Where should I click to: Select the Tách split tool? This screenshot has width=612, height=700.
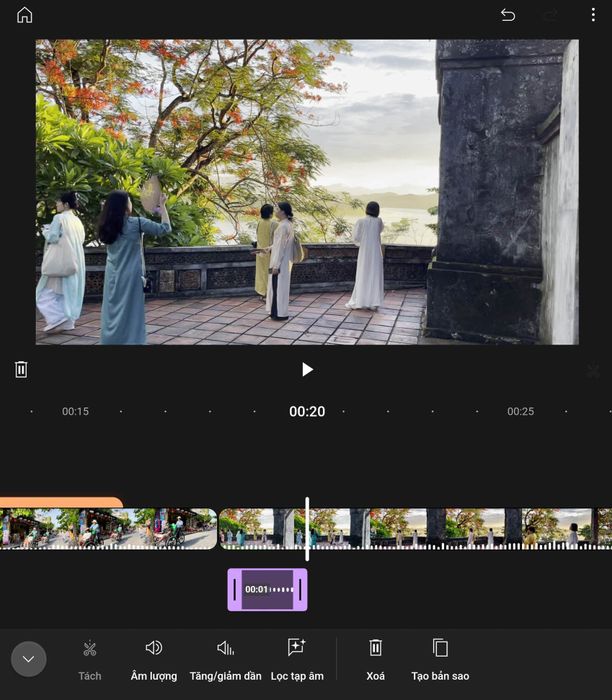point(90,661)
